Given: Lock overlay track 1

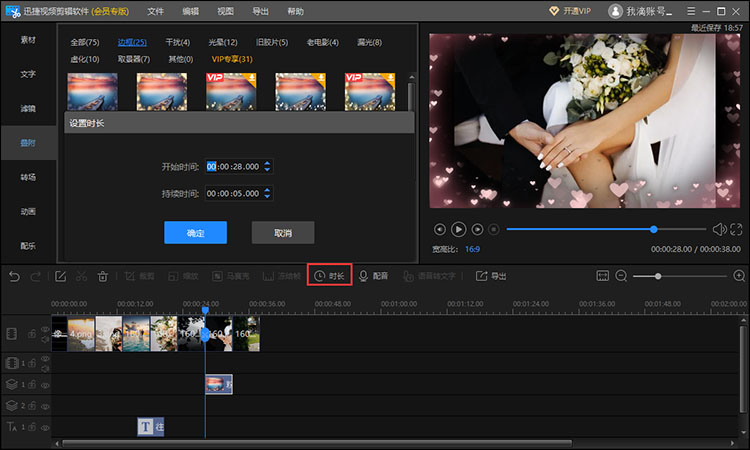Looking at the screenshot, I should (32, 384).
